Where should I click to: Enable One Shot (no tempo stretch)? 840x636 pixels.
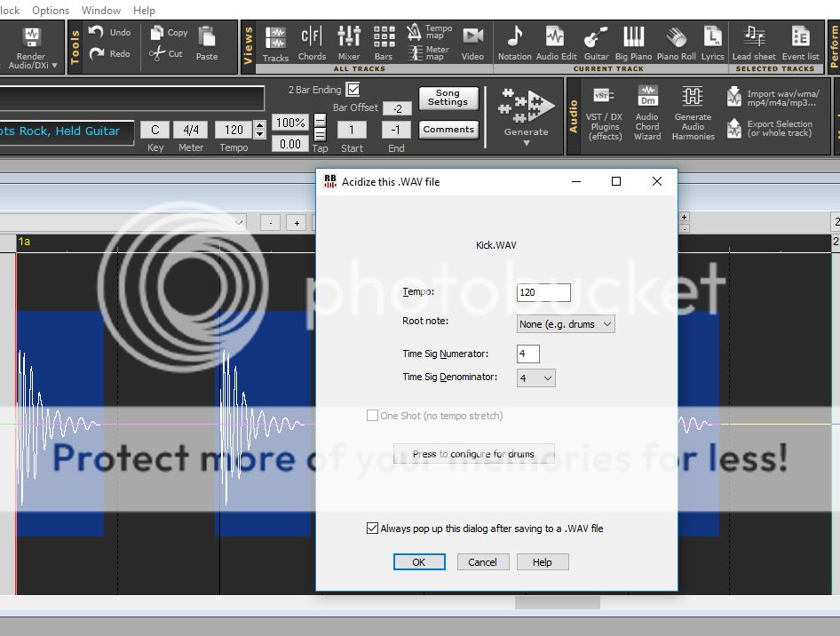tap(372, 415)
